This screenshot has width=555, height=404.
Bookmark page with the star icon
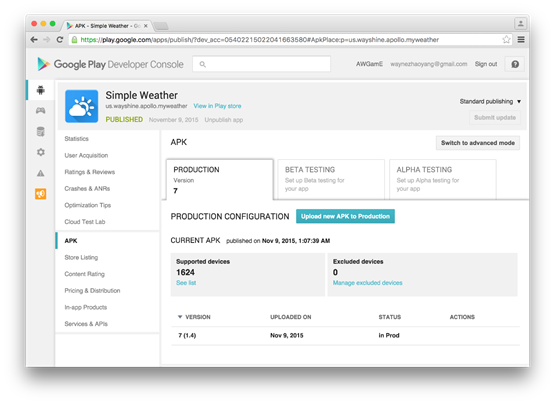[507, 39]
